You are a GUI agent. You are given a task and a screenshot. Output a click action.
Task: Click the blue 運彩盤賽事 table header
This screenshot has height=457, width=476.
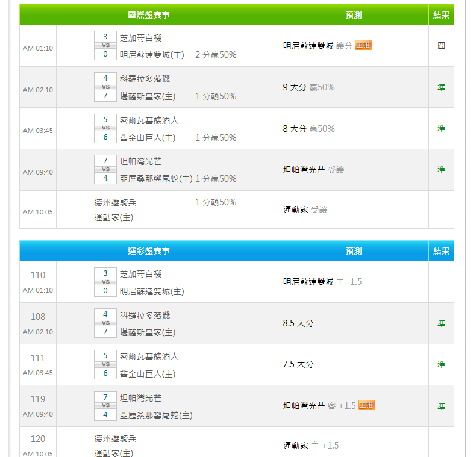pos(149,251)
